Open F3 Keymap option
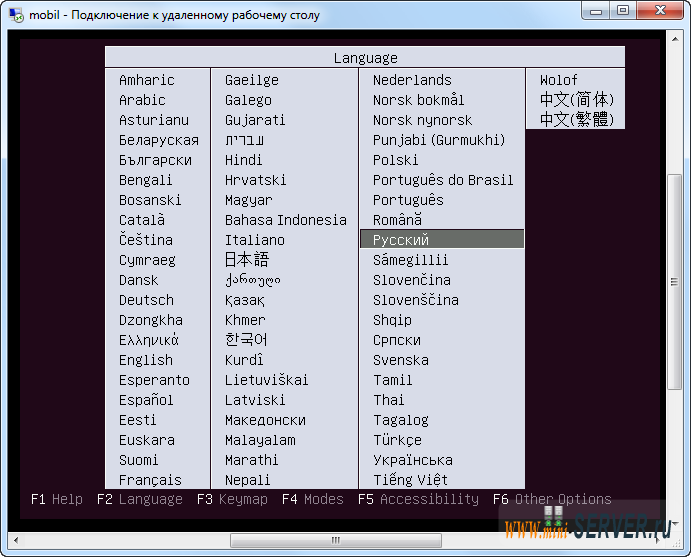691x557 pixels. (232, 499)
